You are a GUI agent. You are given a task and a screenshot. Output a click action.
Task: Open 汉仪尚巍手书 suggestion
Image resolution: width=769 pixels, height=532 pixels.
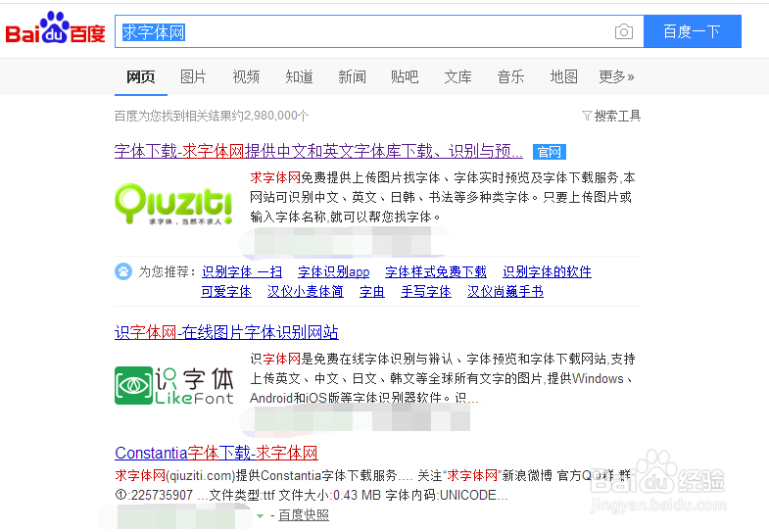(505, 292)
